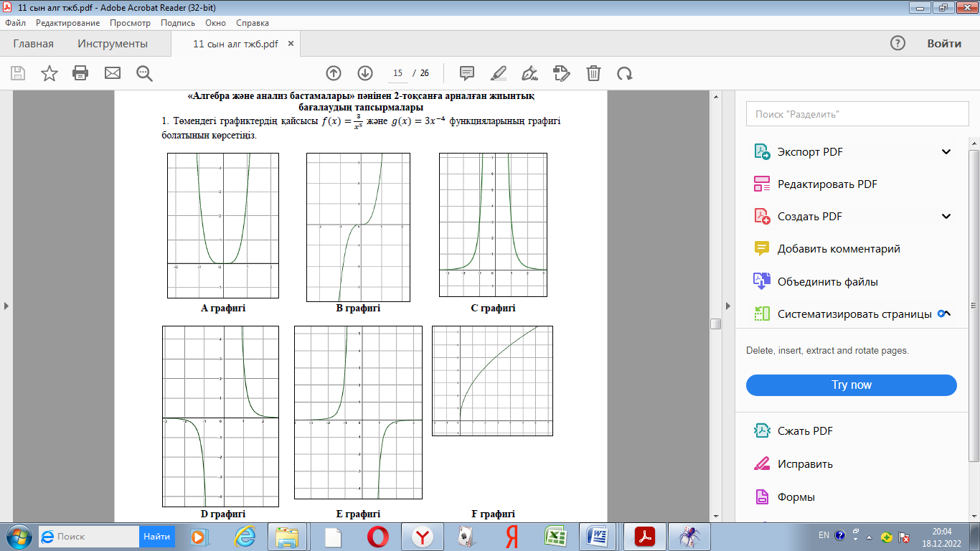Close the 11 сын алг тжб.pdf tab
This screenshot has height=551, width=980.
[291, 44]
